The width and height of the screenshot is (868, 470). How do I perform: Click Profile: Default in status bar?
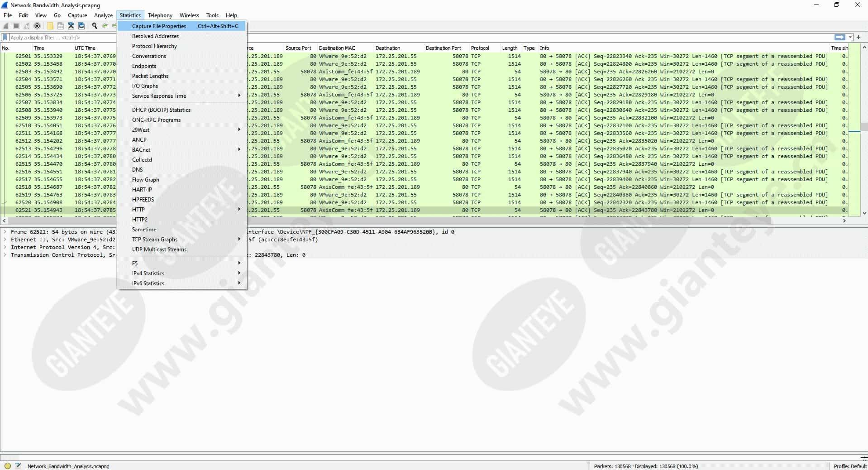click(850, 466)
